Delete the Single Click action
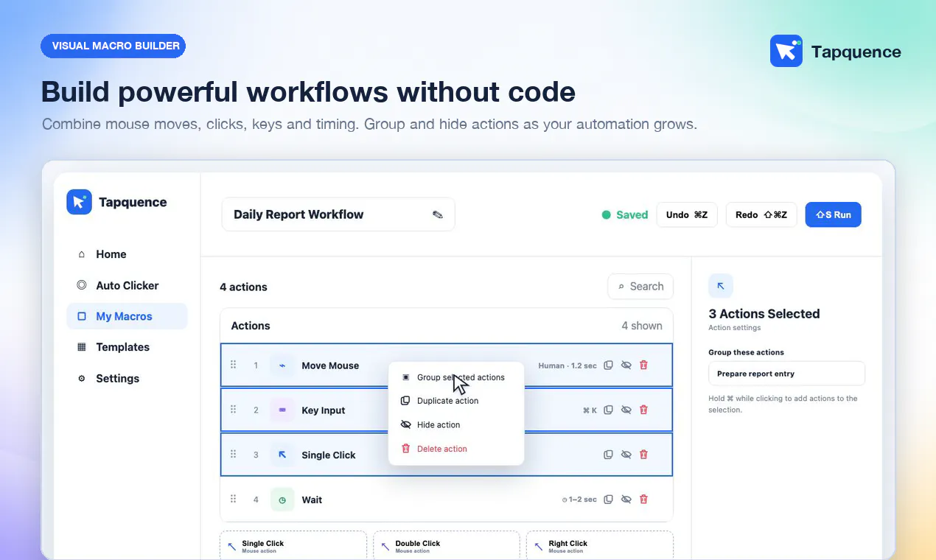This screenshot has height=560, width=936. [x=643, y=455]
